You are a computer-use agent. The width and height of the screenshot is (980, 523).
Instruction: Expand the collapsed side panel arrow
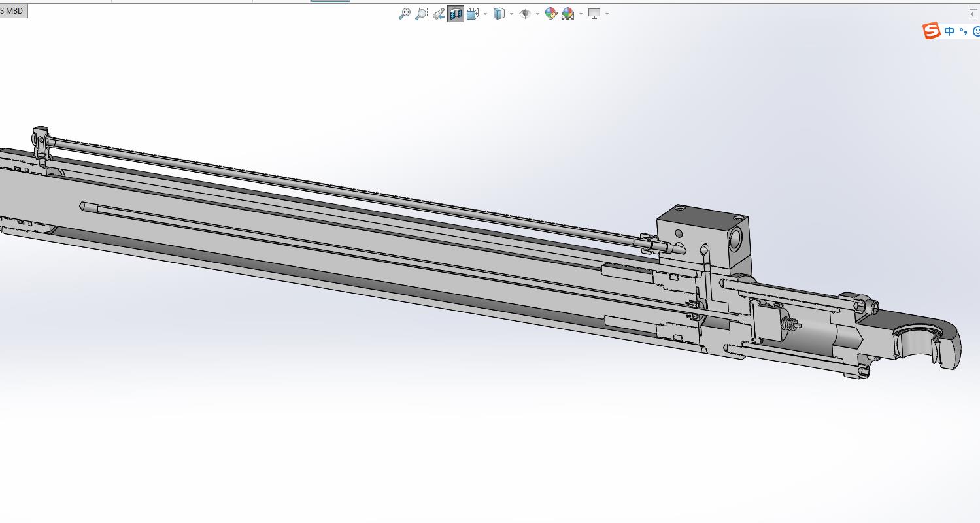tap(973, 14)
